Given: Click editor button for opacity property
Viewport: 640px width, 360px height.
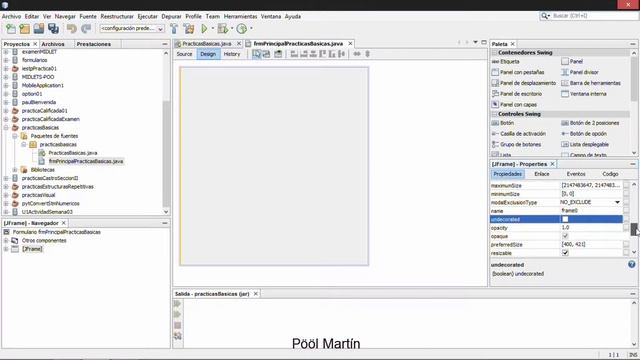Looking at the screenshot, I should point(626,228).
